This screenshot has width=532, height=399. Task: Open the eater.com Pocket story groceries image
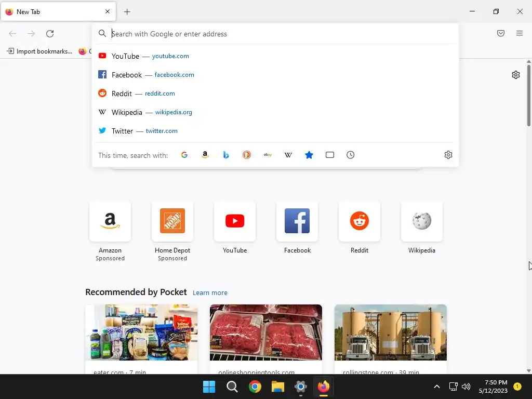pyautogui.click(x=141, y=332)
